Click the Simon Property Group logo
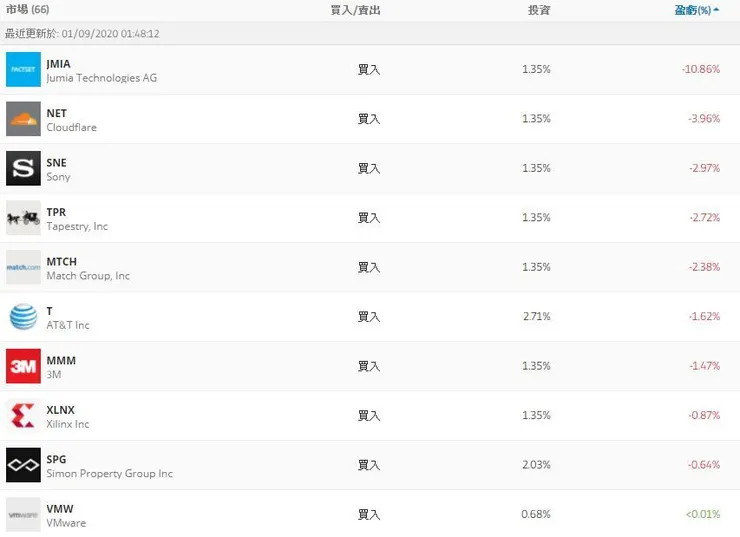Screen dimensions: 740x537 (x=23, y=465)
